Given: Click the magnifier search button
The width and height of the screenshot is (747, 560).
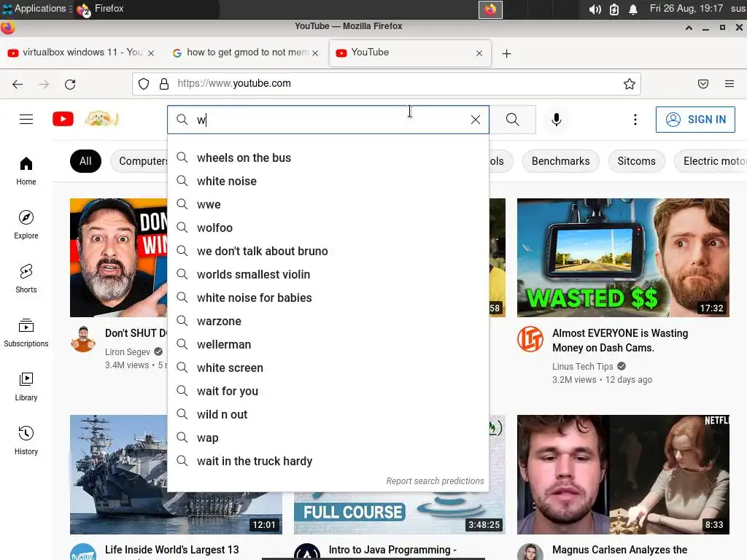Looking at the screenshot, I should pos(513,120).
